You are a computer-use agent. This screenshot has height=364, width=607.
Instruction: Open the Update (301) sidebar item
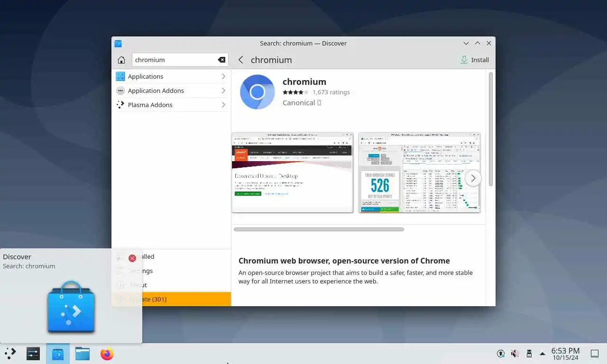(x=171, y=299)
